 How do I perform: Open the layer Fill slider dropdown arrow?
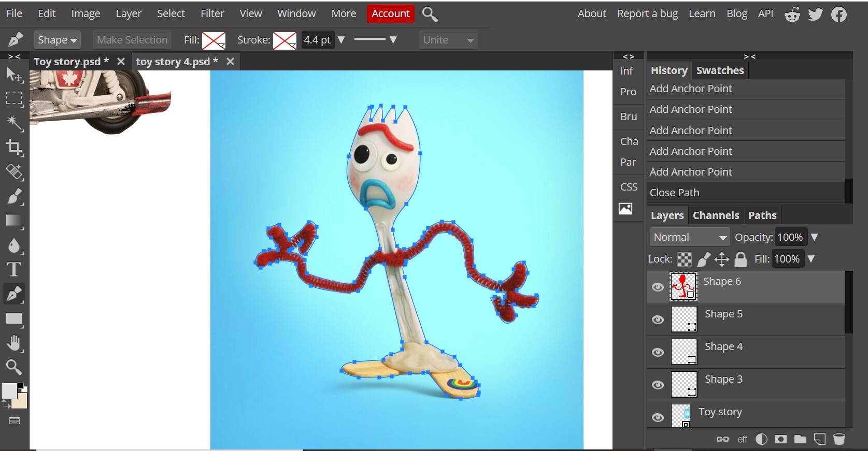click(x=811, y=259)
